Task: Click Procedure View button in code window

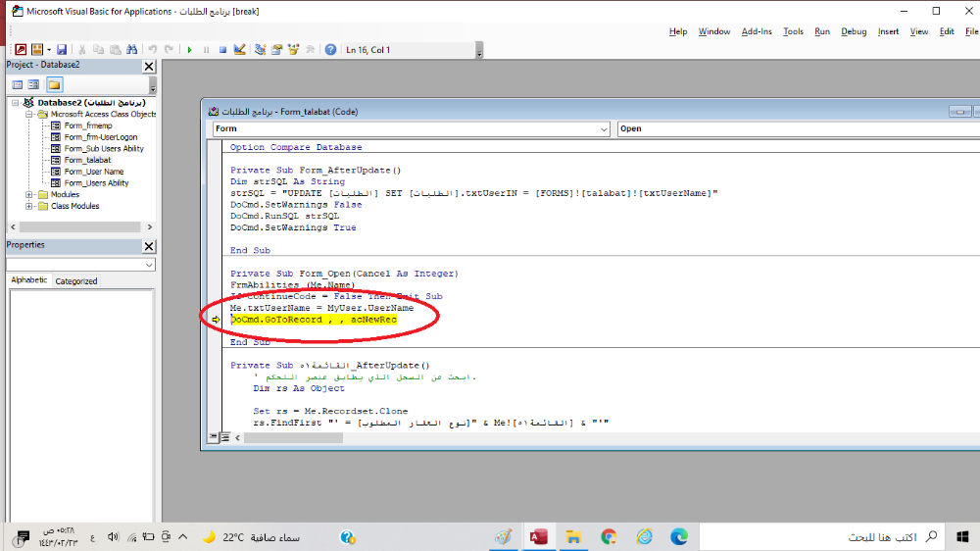Action: pos(214,437)
